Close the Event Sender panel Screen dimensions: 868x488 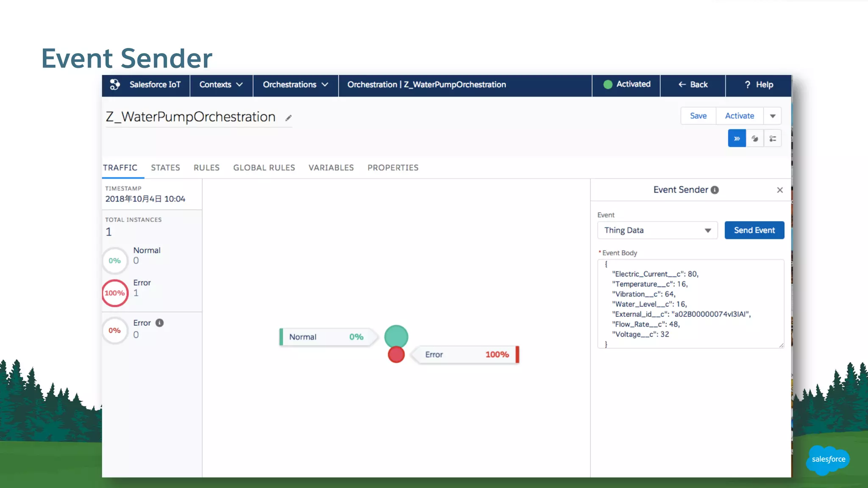pos(779,190)
